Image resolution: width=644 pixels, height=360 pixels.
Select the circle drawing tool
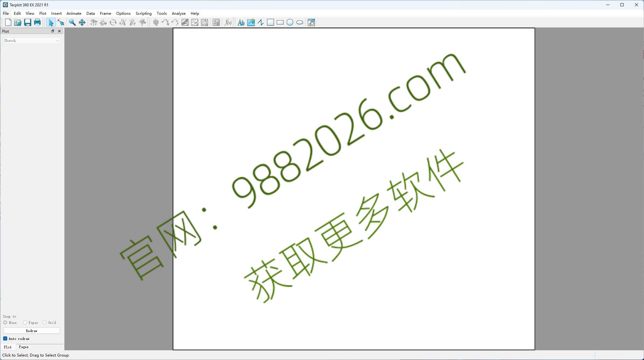(x=290, y=22)
